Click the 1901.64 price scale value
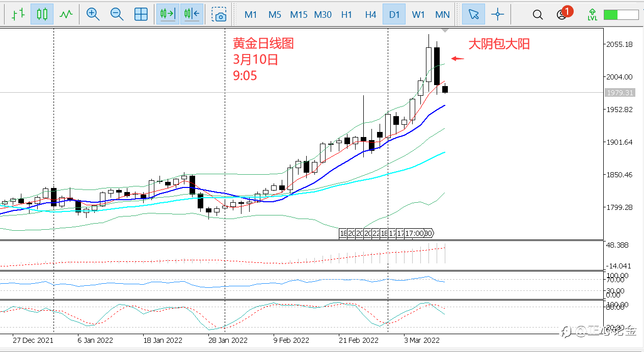The height and width of the screenshot is (352, 644). click(x=620, y=142)
